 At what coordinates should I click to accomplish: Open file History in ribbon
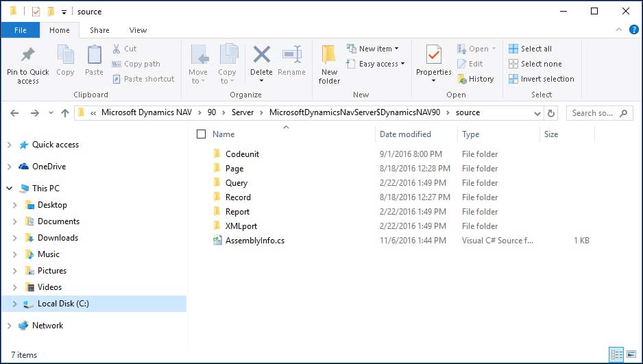[x=476, y=79]
